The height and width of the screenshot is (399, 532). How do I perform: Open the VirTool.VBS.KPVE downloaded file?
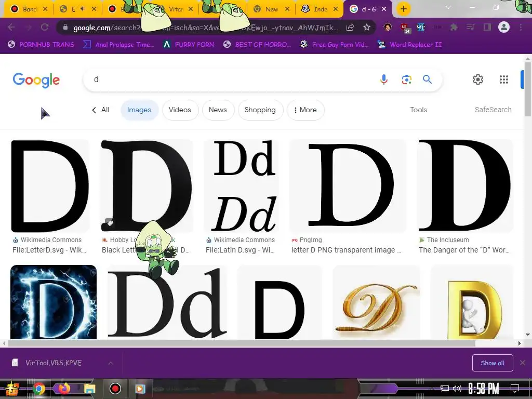54,363
